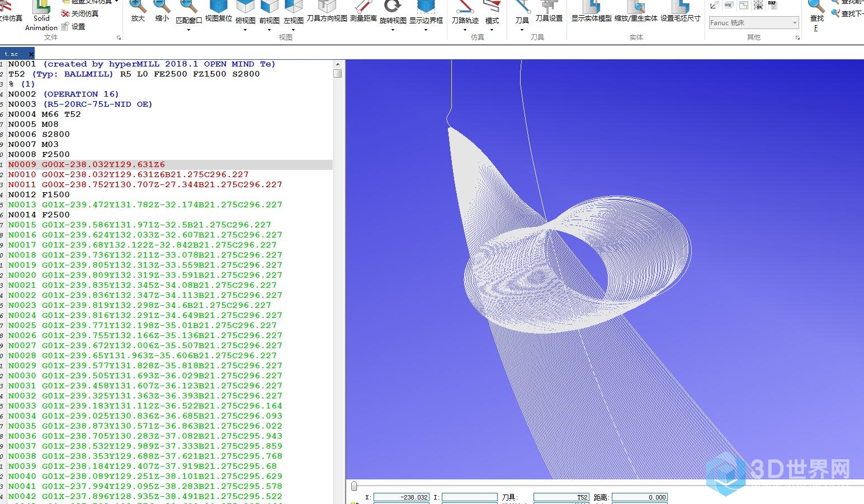Click the empty I value field
Image resolution: width=864 pixels, height=504 pixels.
point(470,497)
